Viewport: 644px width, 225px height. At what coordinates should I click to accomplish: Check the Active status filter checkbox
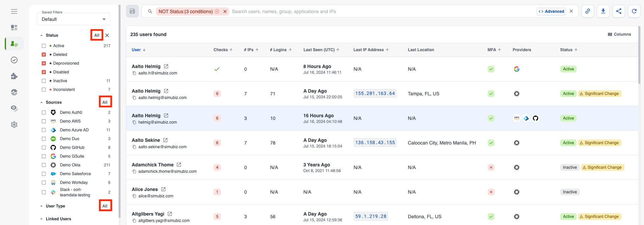click(x=44, y=46)
